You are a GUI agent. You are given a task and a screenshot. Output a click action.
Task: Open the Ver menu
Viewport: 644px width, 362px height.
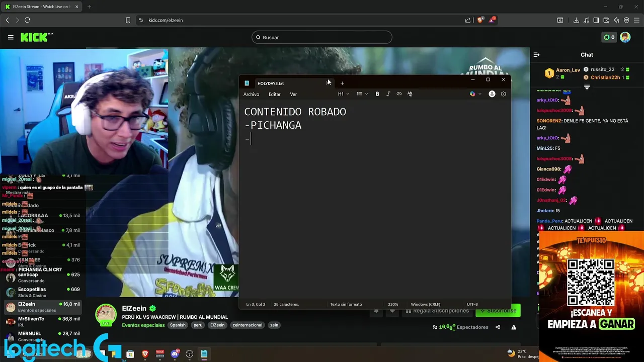(x=293, y=95)
